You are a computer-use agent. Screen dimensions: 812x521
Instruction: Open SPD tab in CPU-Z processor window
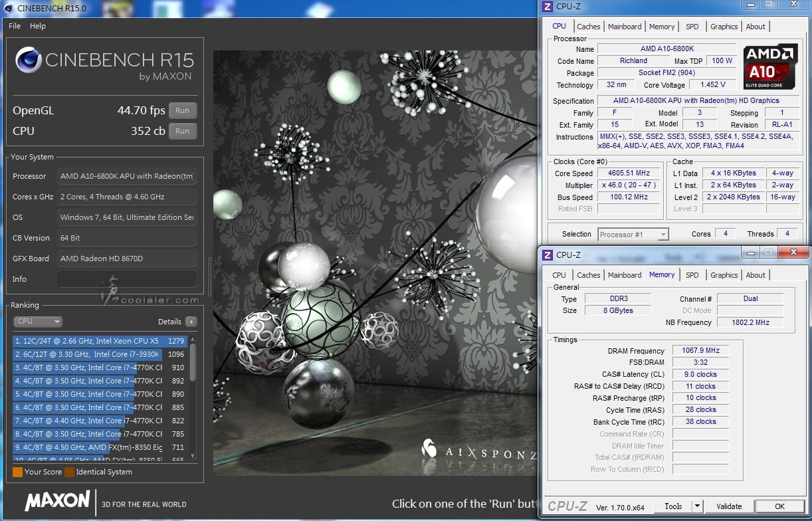point(692,27)
